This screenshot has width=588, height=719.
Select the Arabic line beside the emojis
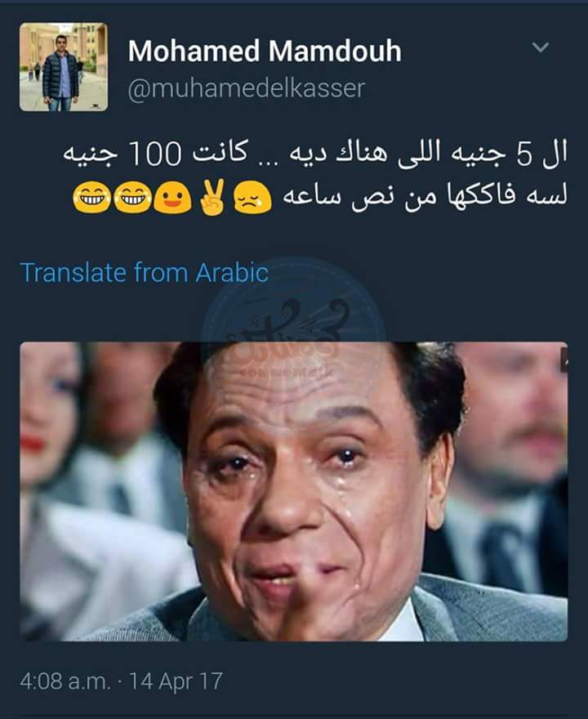click(x=425, y=196)
